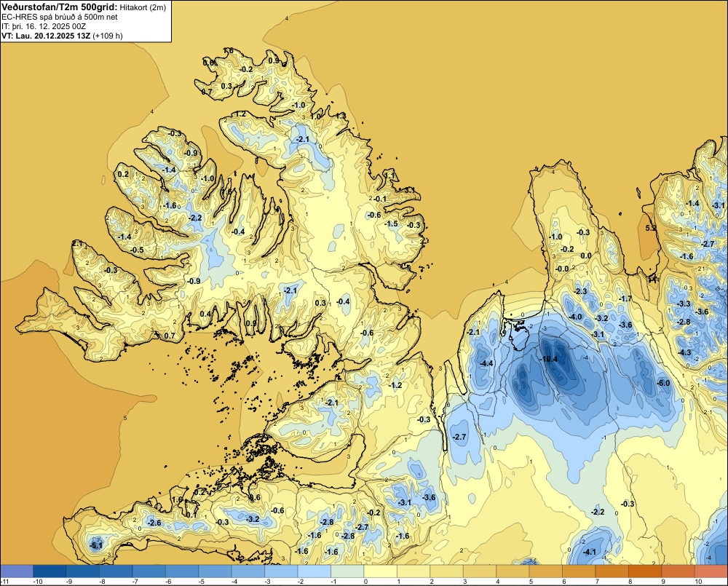Click the -11 label on the color scale
The width and height of the screenshot is (728, 586).
click(x=4, y=581)
